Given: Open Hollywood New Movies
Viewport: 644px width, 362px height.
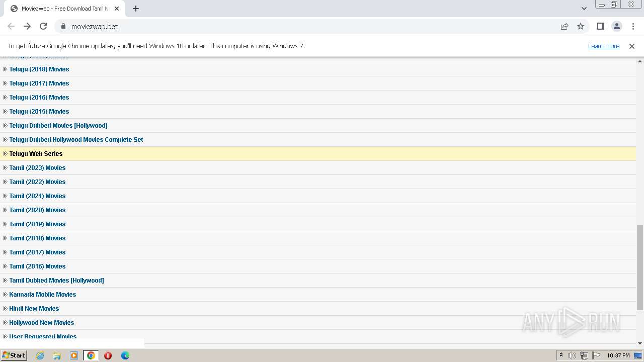Looking at the screenshot, I should pyautogui.click(x=42, y=323).
